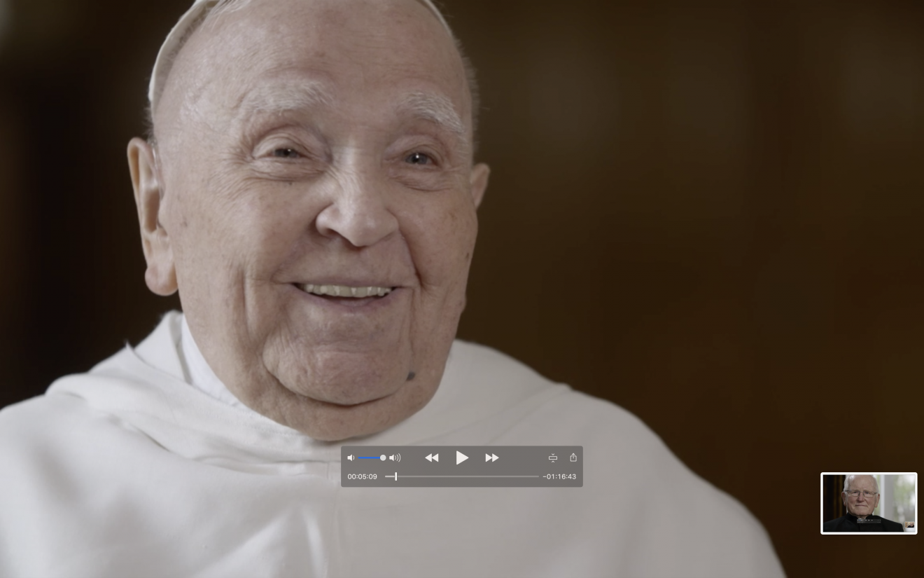
Task: Open the Share menu icon
Action: tap(573, 457)
